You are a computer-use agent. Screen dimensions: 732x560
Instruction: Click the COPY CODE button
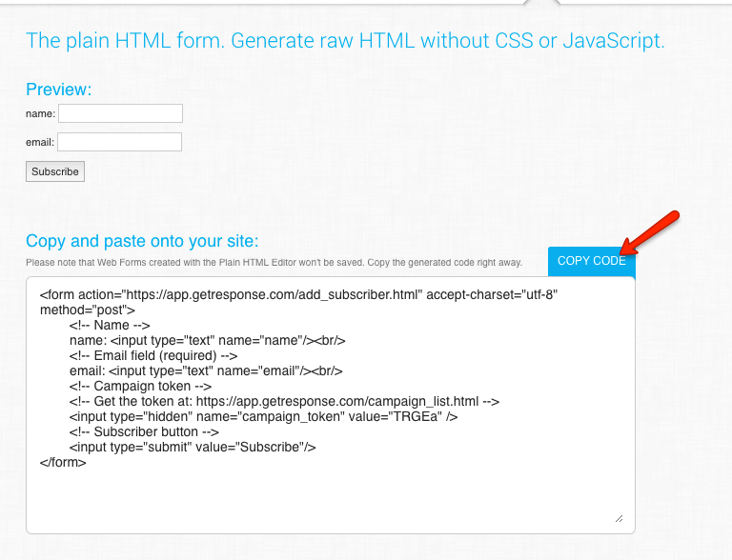[591, 261]
